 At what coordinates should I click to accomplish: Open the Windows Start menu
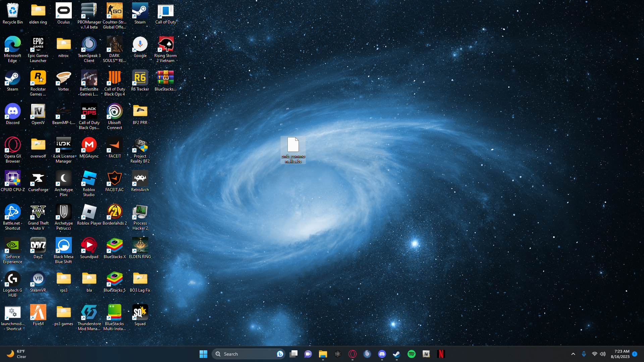tap(203, 354)
